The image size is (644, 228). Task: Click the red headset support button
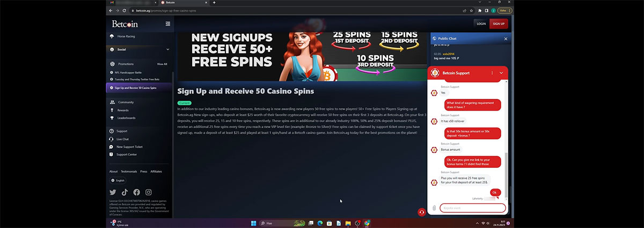[422, 212]
